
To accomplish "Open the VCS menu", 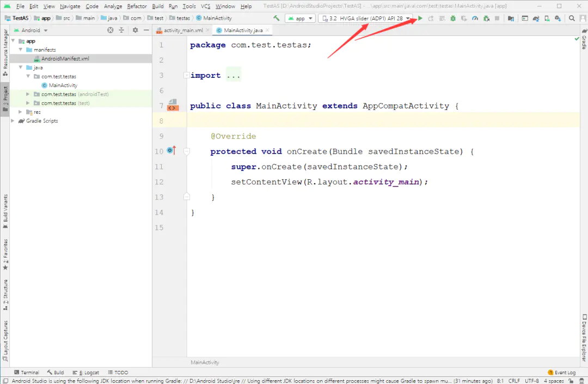I will pos(205,7).
